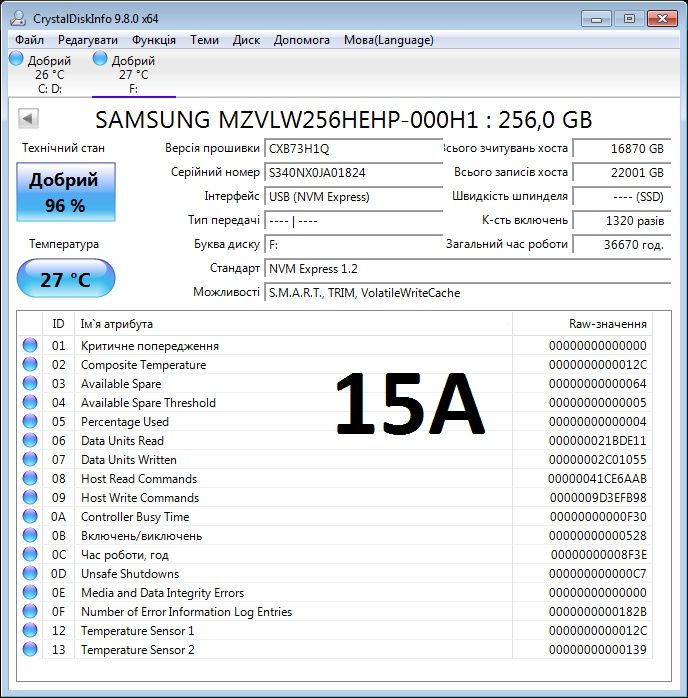Click the blue status orb for F:
This screenshot has height=698, width=688.
point(100,58)
